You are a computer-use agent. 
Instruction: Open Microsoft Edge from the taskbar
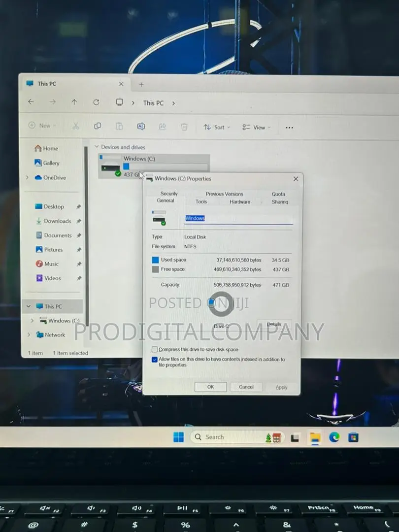point(334,437)
